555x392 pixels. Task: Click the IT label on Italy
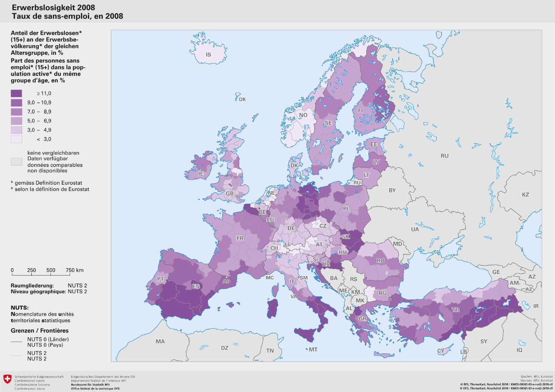tap(292, 282)
